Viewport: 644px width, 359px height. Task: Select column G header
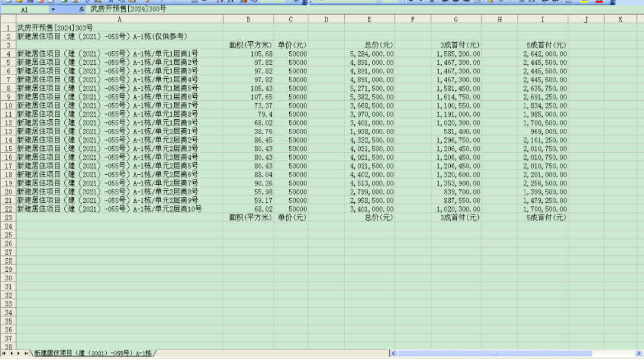click(x=456, y=19)
